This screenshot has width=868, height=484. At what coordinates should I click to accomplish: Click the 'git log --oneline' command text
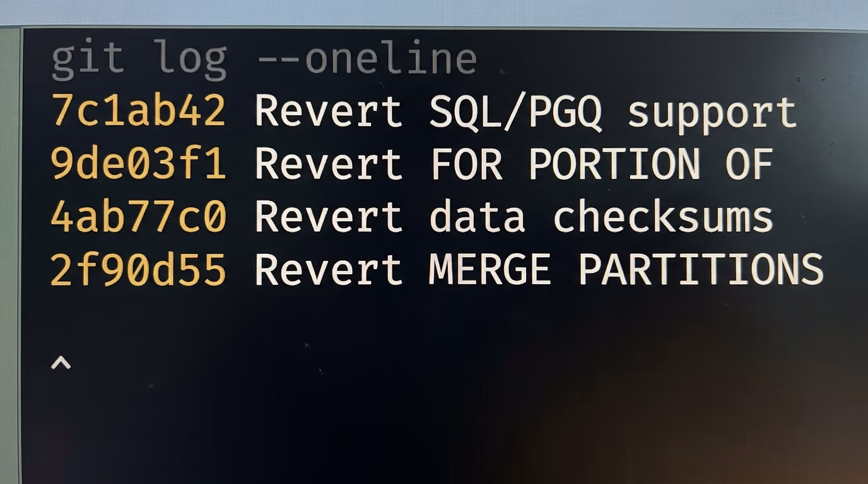(x=264, y=60)
